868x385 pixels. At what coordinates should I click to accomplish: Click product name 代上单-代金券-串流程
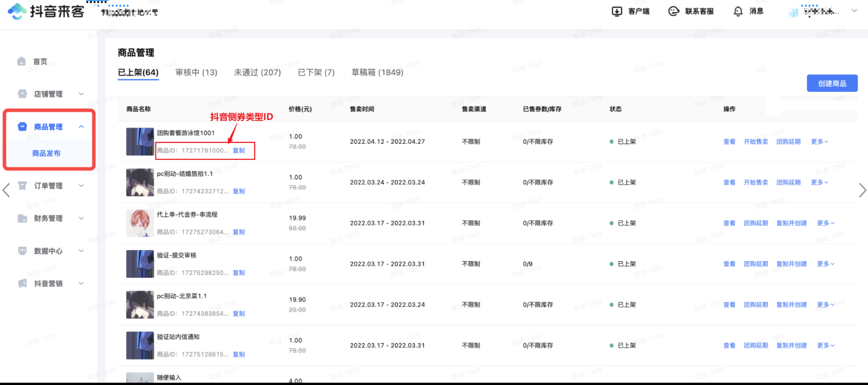(187, 215)
